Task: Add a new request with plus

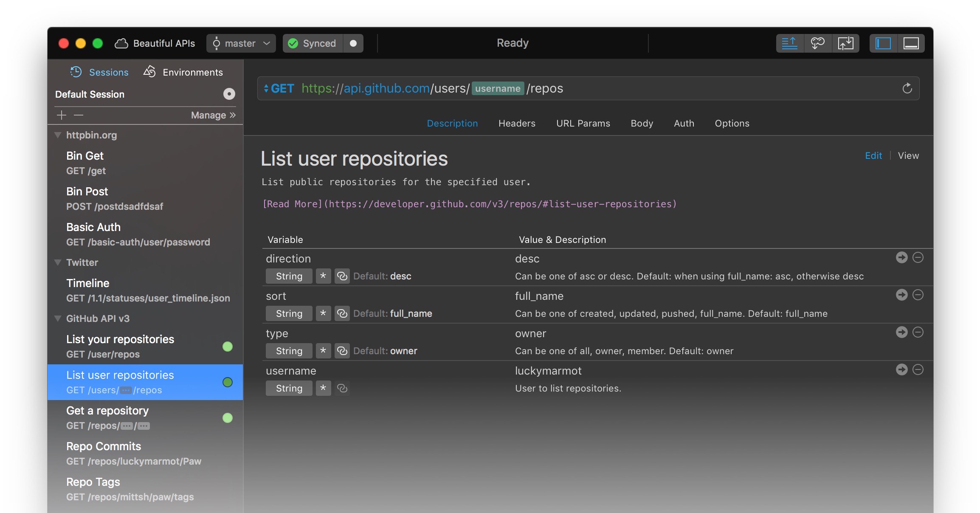Action: 62,115
